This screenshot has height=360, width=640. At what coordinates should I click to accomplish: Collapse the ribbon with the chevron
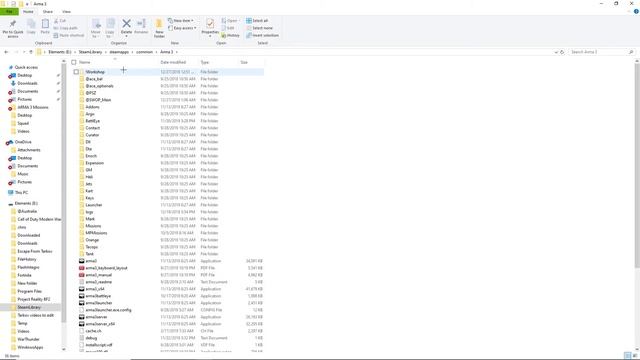629,11
